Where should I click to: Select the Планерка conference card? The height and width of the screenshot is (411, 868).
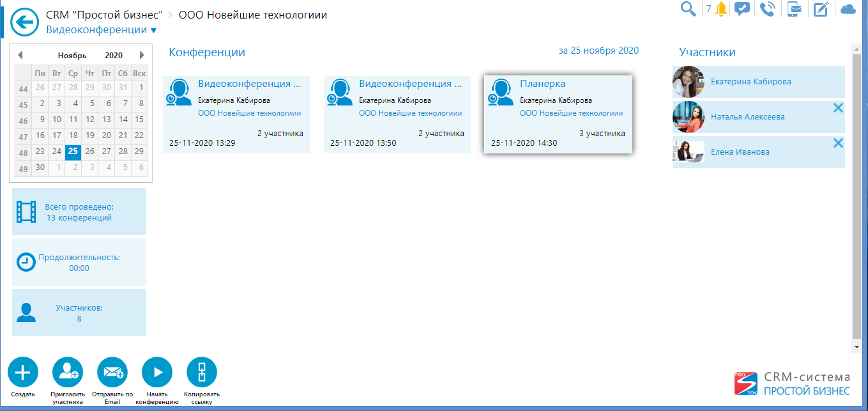pyautogui.click(x=558, y=114)
